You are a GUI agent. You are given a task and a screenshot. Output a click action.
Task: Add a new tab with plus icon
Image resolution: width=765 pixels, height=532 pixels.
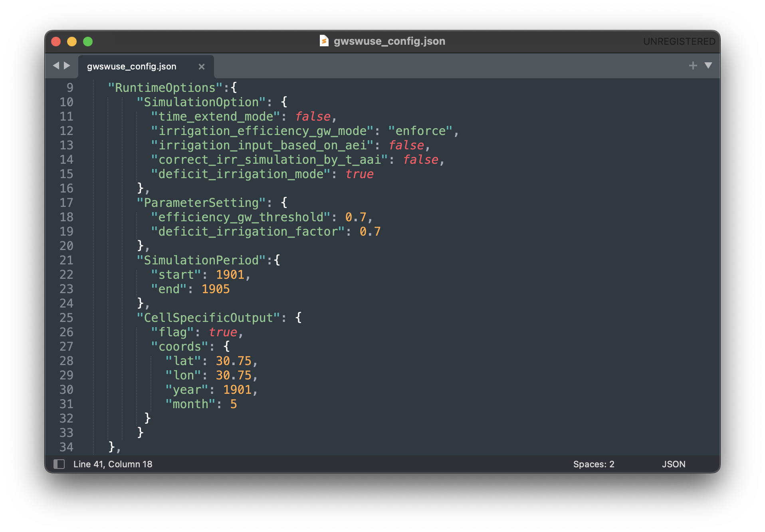(693, 66)
